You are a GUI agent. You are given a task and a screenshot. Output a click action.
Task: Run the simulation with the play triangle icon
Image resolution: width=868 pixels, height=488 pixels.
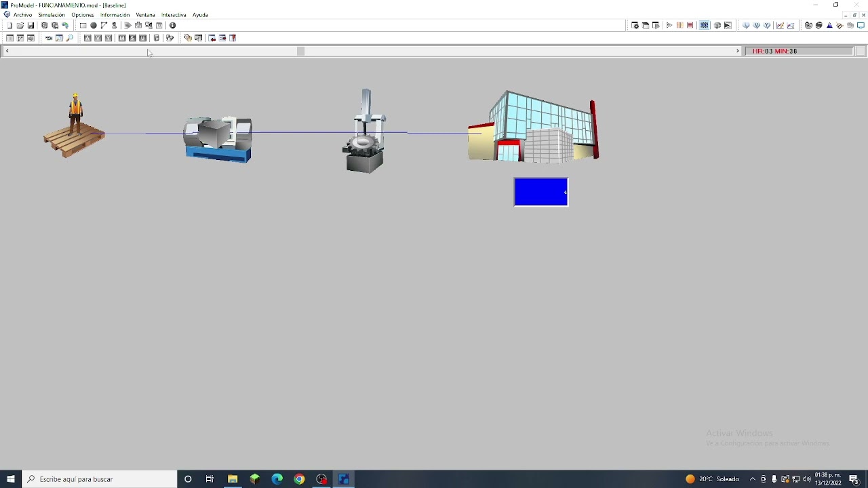pyautogui.click(x=669, y=26)
